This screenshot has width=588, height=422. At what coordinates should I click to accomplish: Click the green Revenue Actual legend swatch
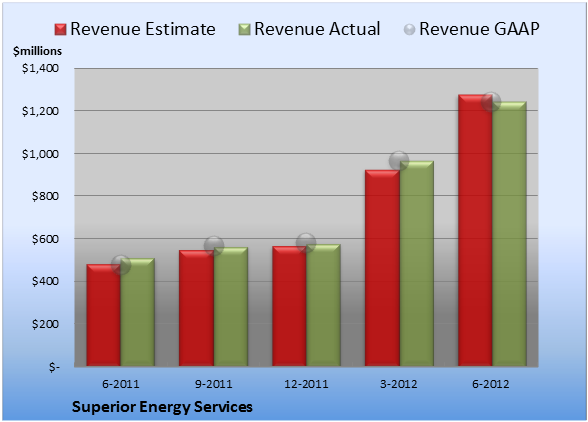pyautogui.click(x=244, y=30)
